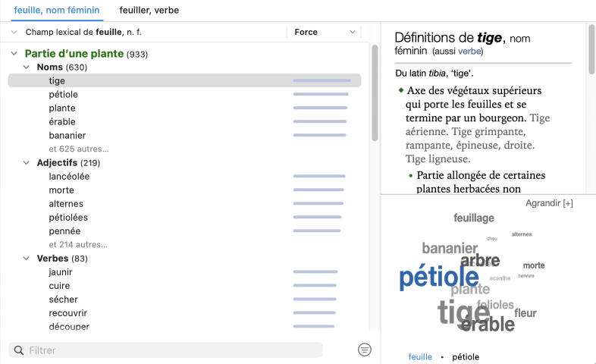Screen dimensions: 596x364
Task: Collapse the Verbes group
Action: [27, 259]
